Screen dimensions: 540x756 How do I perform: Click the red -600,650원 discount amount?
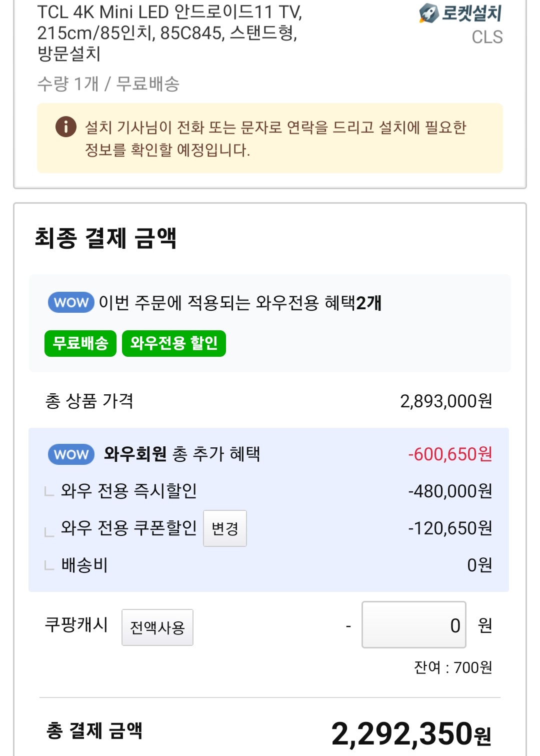(x=450, y=454)
